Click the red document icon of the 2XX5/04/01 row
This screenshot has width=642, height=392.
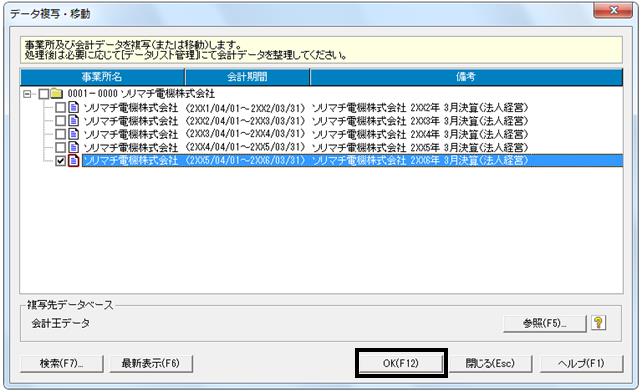[73, 160]
